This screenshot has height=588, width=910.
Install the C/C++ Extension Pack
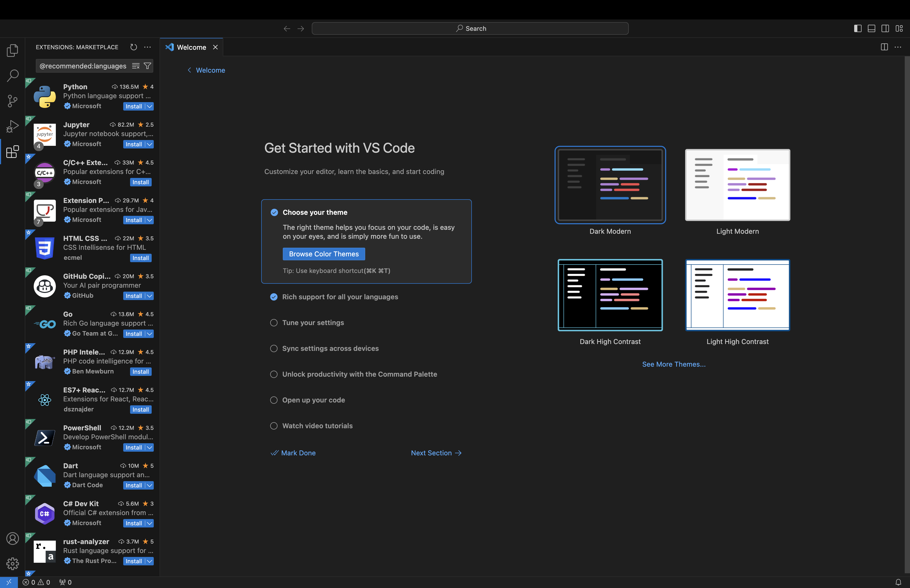[141, 182]
